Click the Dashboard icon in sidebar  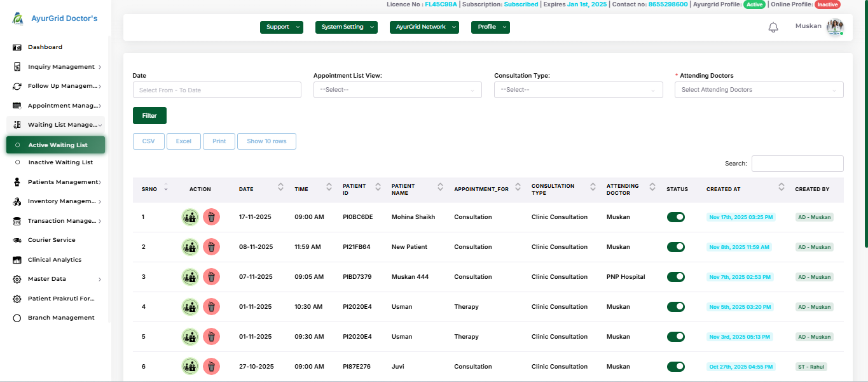(x=17, y=47)
